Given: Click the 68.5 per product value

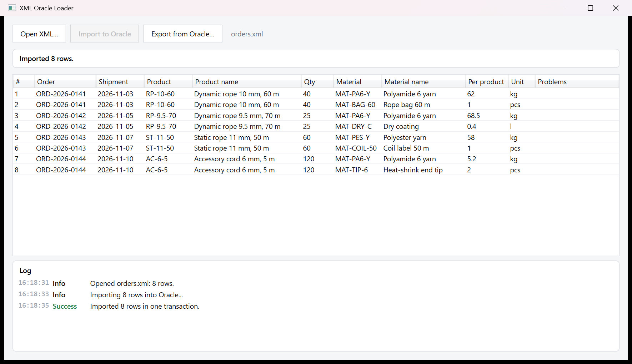Looking at the screenshot, I should tap(473, 116).
